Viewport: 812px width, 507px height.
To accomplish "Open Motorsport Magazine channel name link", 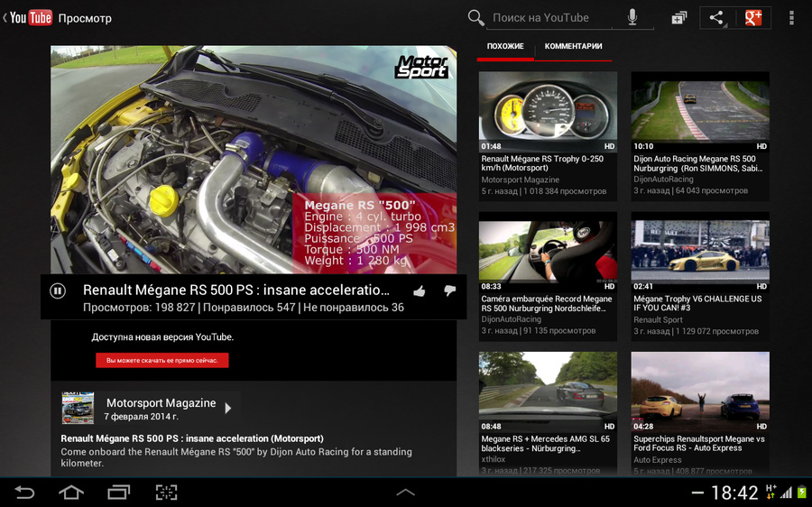I will tap(161, 403).
